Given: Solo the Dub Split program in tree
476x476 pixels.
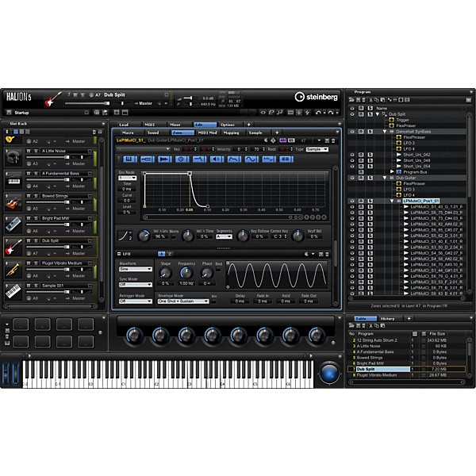Looking at the screenshot, I should 370,114.
